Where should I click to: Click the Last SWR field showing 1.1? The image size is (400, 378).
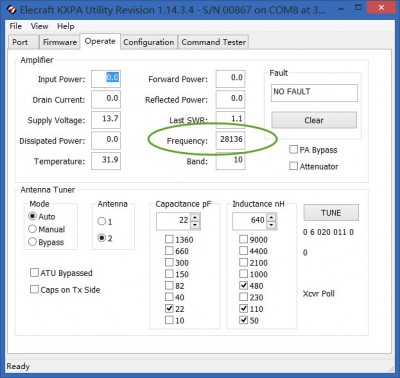[x=230, y=119]
